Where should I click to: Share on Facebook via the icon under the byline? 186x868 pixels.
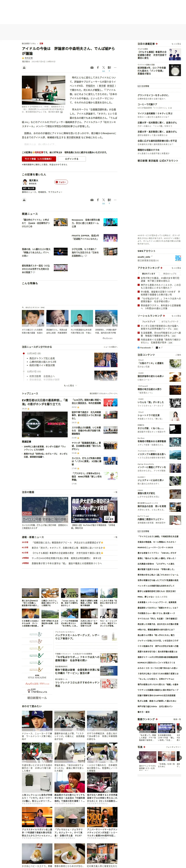coord(98,68)
